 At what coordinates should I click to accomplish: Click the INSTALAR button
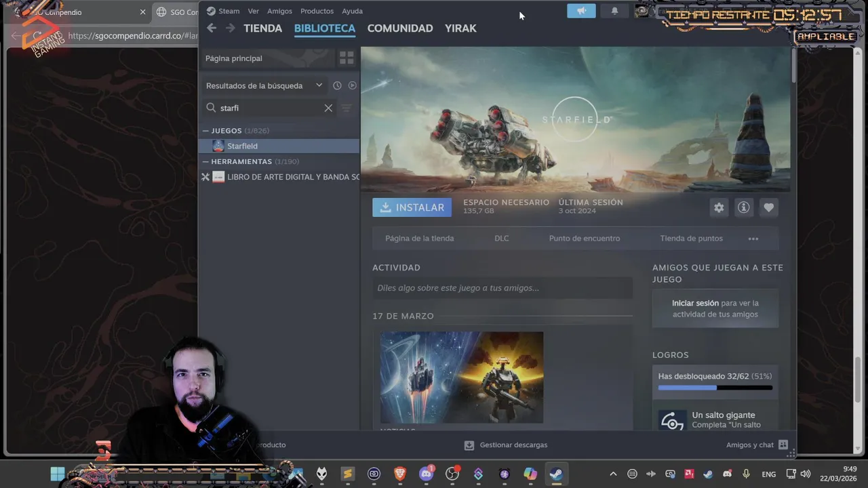(412, 207)
